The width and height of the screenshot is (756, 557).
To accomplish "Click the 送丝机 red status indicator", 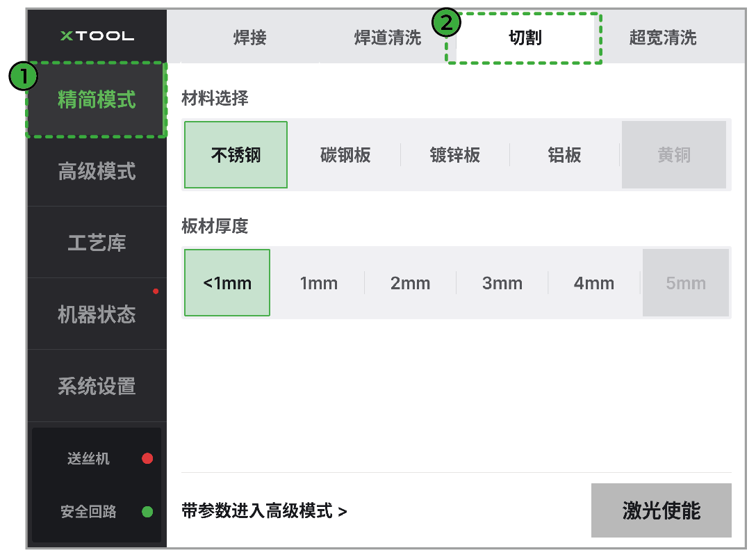I will [147, 458].
